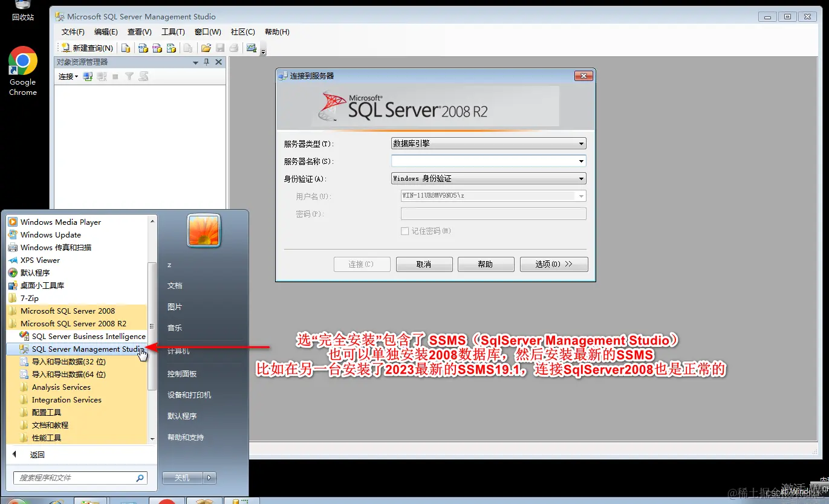Open the 编辑(E) menu
This screenshot has width=829, height=504.
click(x=106, y=32)
